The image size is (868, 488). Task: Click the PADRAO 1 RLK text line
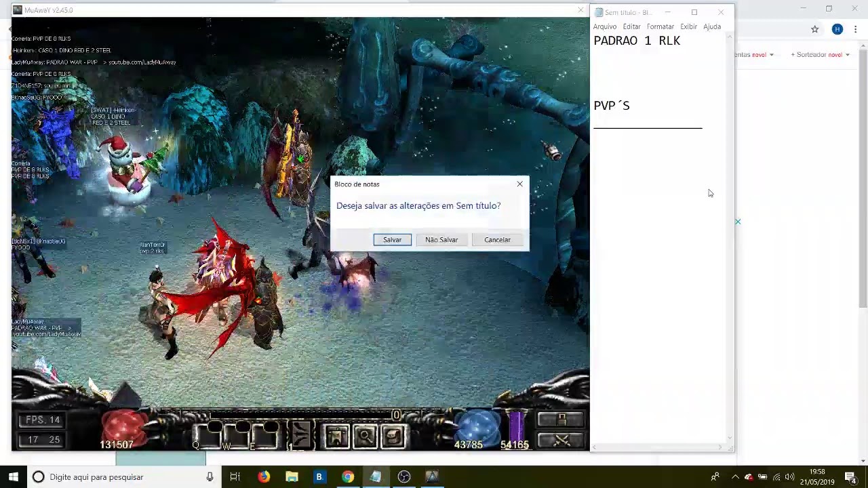tap(637, 41)
